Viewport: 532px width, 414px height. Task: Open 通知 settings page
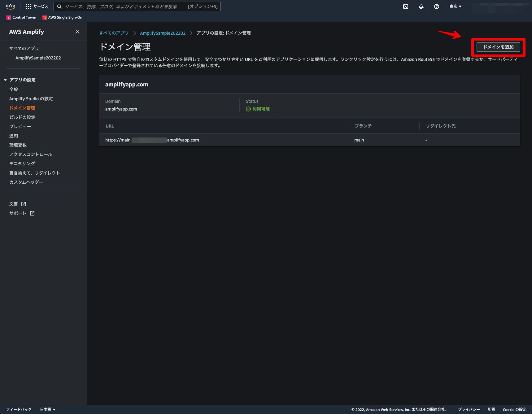click(14, 136)
